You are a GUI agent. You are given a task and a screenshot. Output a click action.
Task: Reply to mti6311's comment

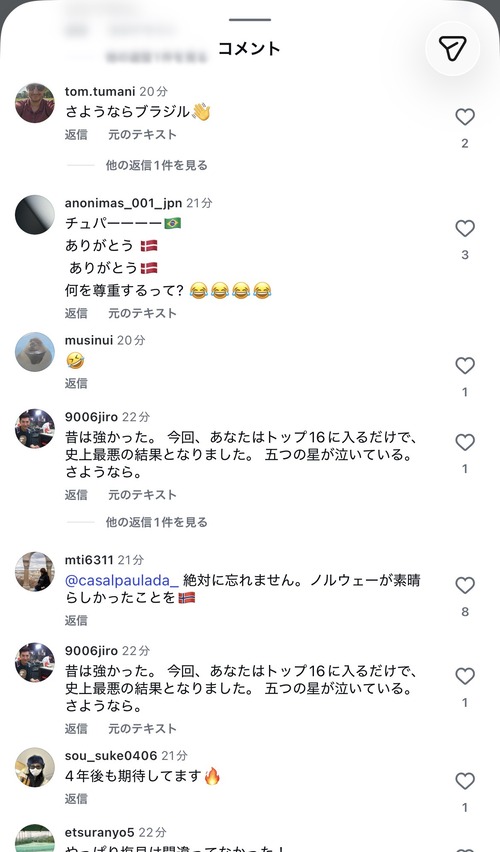(76, 621)
